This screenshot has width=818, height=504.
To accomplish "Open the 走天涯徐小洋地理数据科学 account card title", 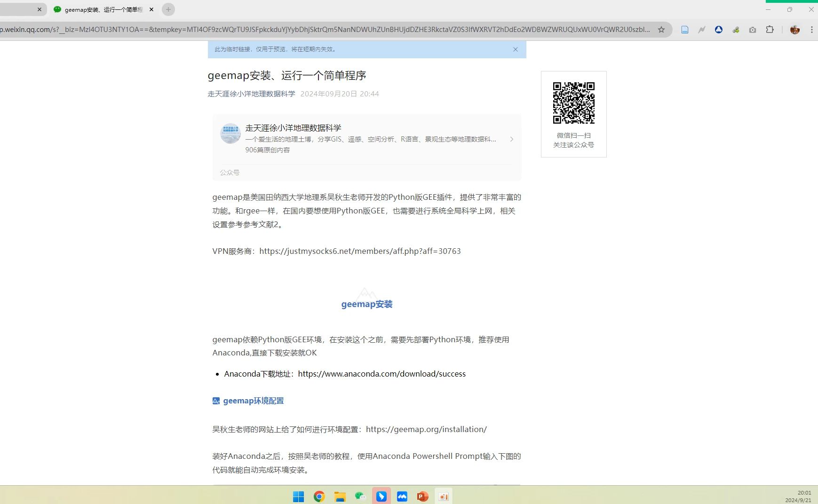I will pyautogui.click(x=293, y=128).
